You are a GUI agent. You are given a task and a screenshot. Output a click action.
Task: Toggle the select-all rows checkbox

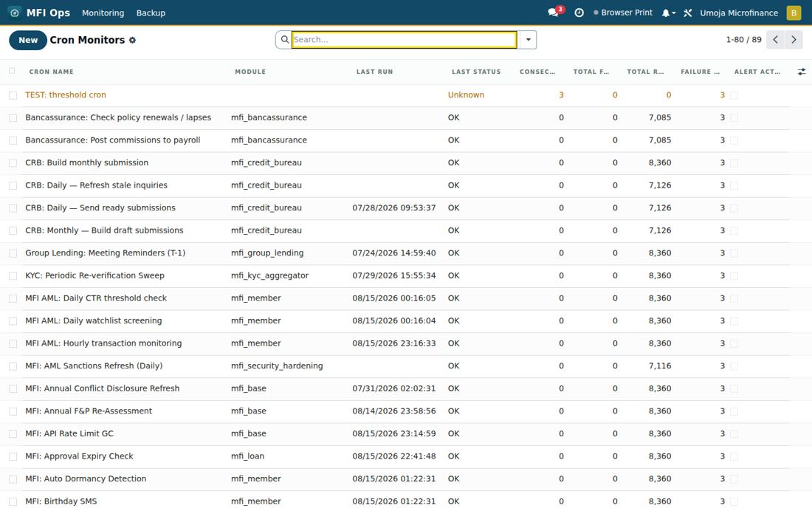(x=12, y=71)
